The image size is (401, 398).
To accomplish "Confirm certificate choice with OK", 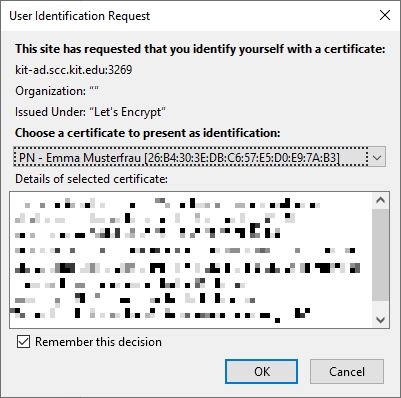I will click(x=261, y=371).
